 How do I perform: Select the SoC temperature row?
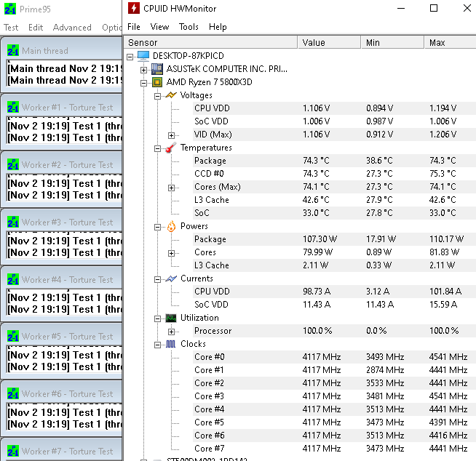click(x=333, y=213)
